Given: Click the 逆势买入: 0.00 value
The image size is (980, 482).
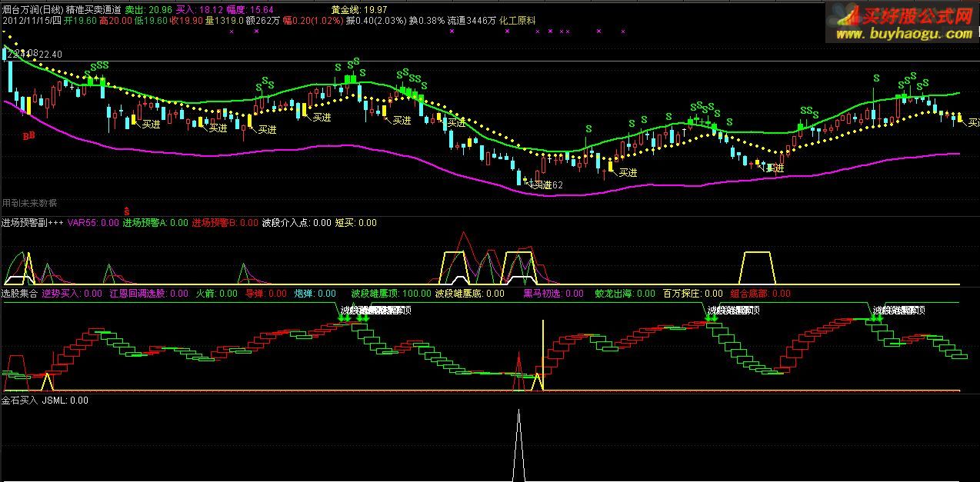Looking at the screenshot, I should tap(72, 294).
